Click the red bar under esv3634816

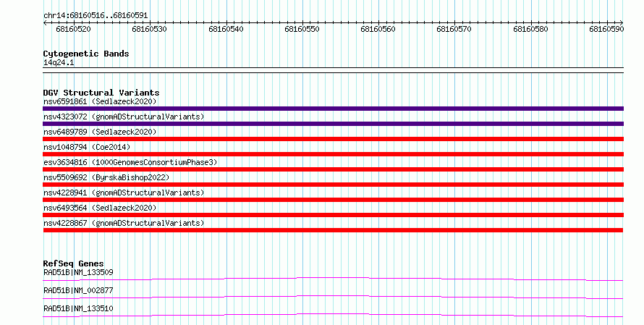coord(333,169)
